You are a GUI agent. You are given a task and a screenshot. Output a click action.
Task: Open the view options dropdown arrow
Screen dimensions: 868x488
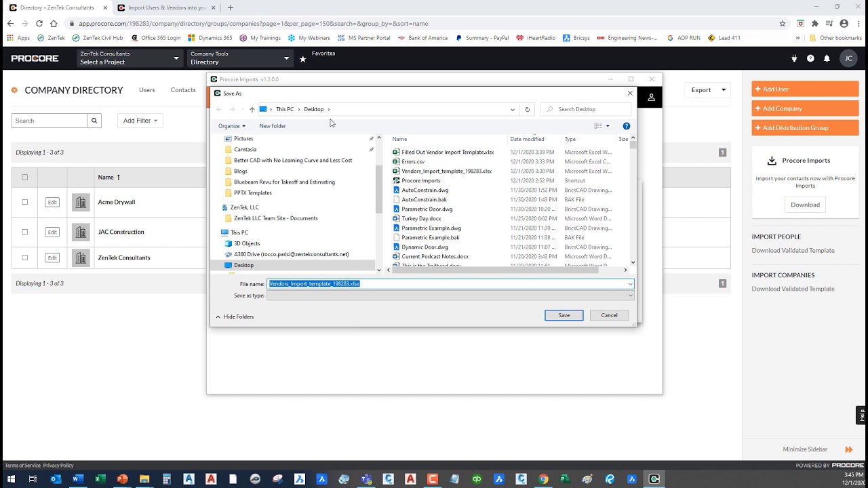(608, 126)
